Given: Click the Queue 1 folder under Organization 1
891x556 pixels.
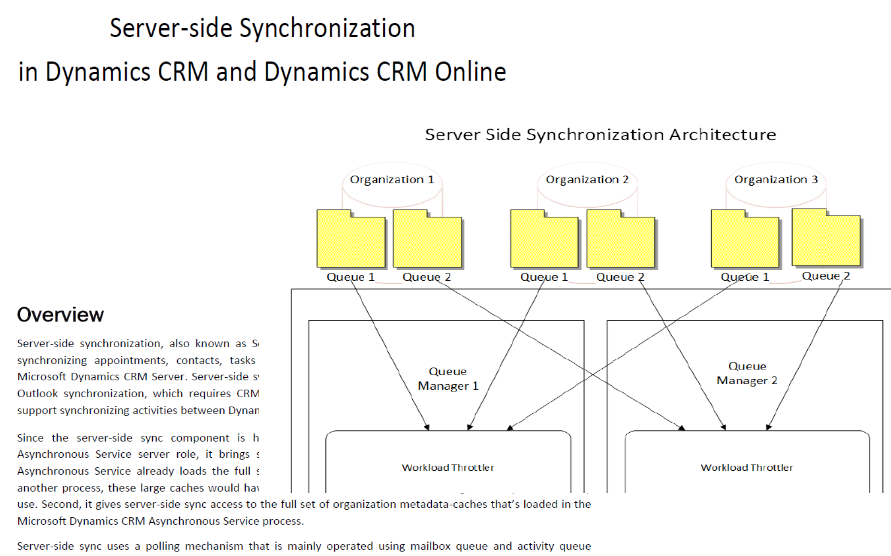Looking at the screenshot, I should click(x=350, y=240).
